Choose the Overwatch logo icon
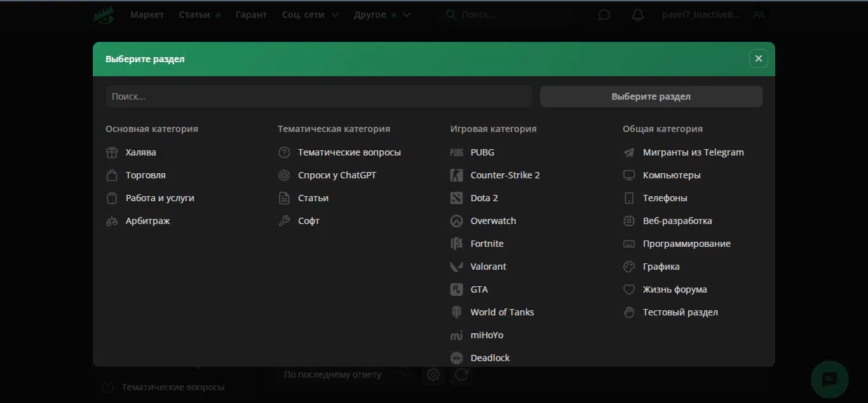 point(456,221)
